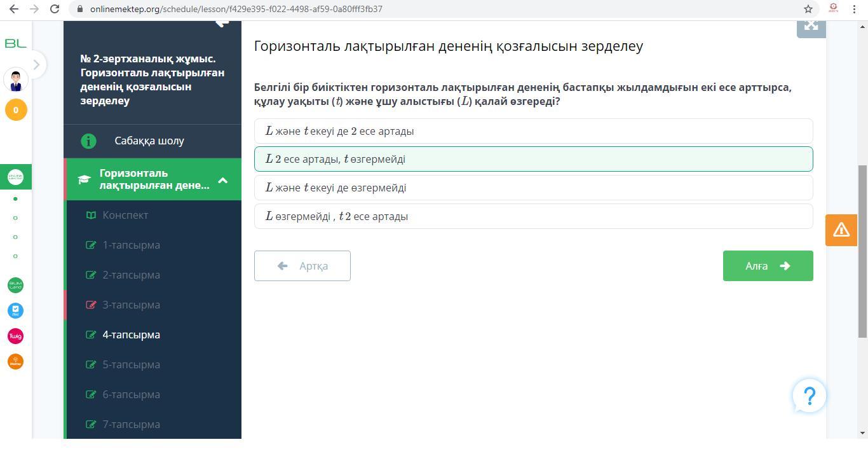Click the lesson title № 2-зертханалық жұмыс
The image size is (868, 463).
152,79
